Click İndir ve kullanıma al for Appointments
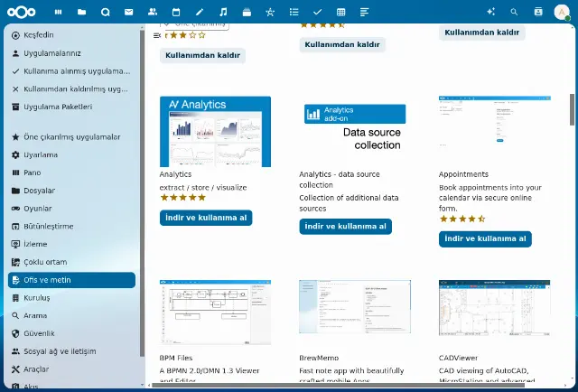The image size is (578, 392). pyautogui.click(x=485, y=239)
